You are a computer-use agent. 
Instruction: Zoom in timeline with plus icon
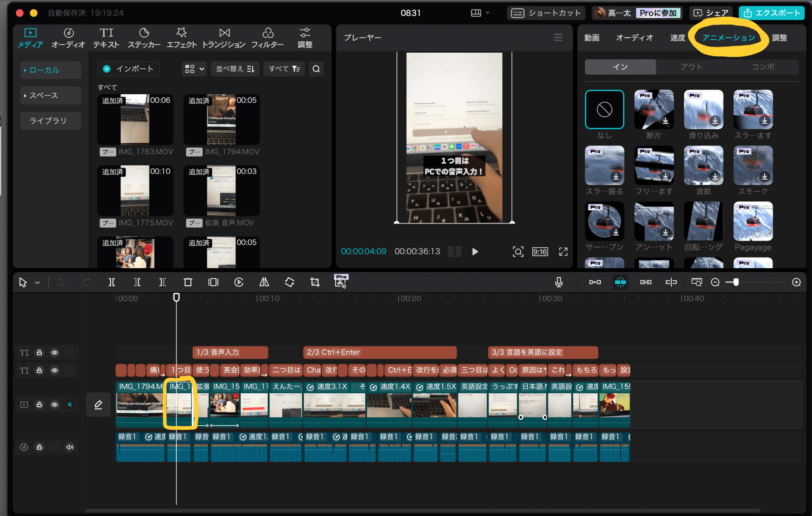coord(796,282)
